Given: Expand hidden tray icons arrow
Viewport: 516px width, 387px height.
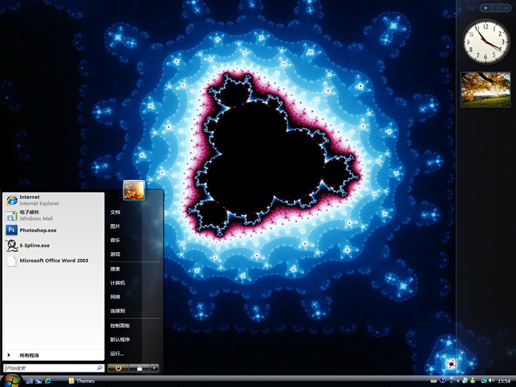Looking at the screenshot, I should click(x=458, y=381).
